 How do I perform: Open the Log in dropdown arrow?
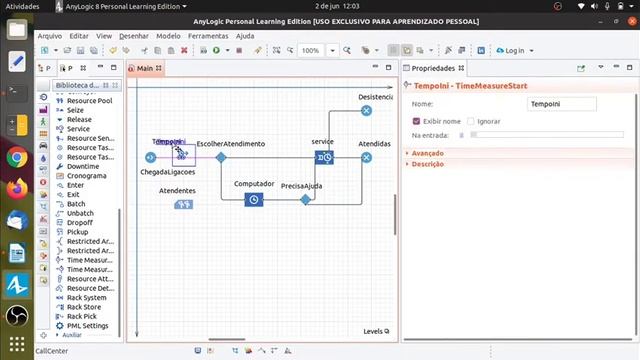click(x=531, y=51)
